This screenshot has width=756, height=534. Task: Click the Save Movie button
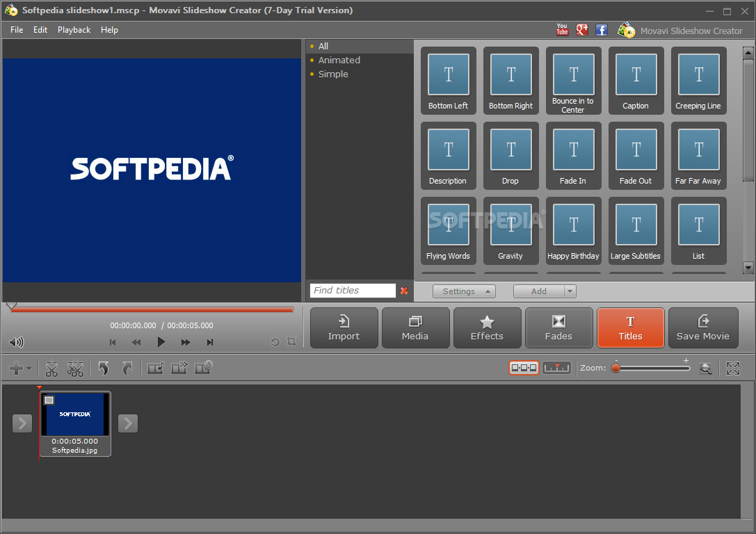703,327
